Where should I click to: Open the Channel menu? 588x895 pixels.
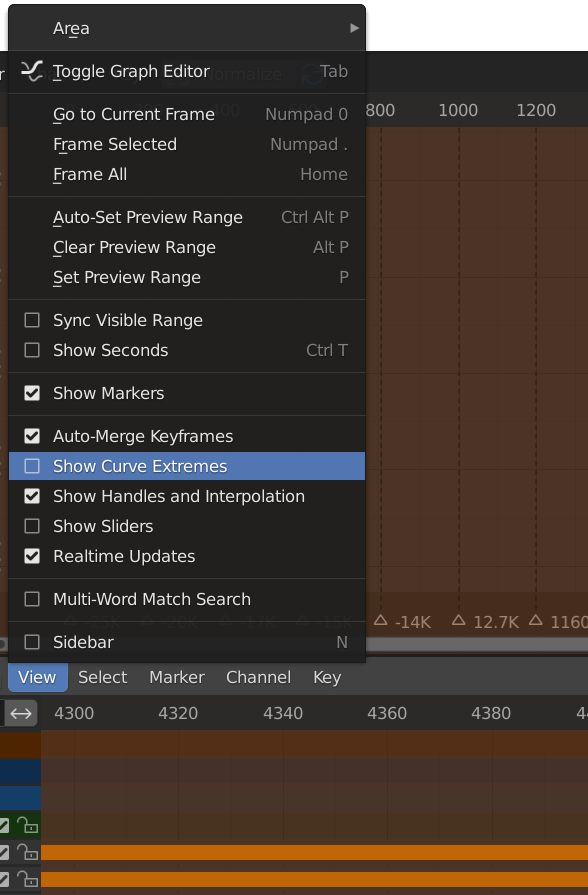point(259,678)
